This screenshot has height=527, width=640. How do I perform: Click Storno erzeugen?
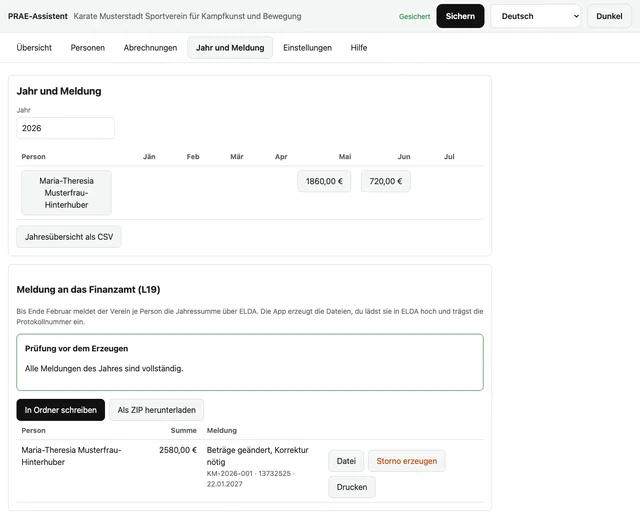407,461
